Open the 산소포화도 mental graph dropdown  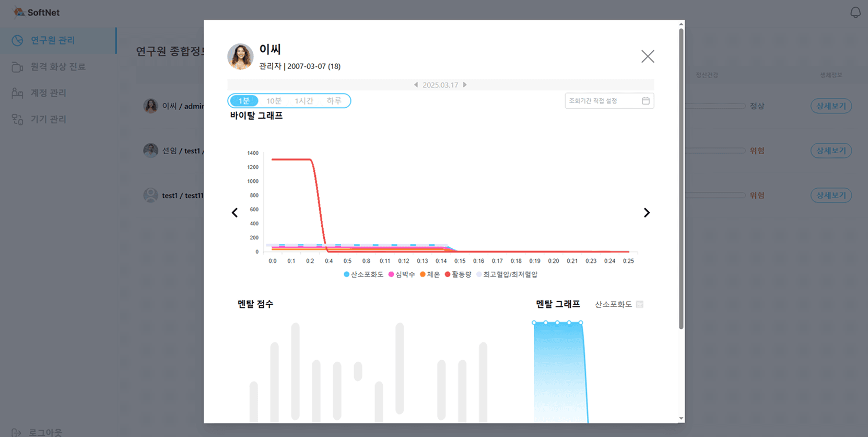619,304
